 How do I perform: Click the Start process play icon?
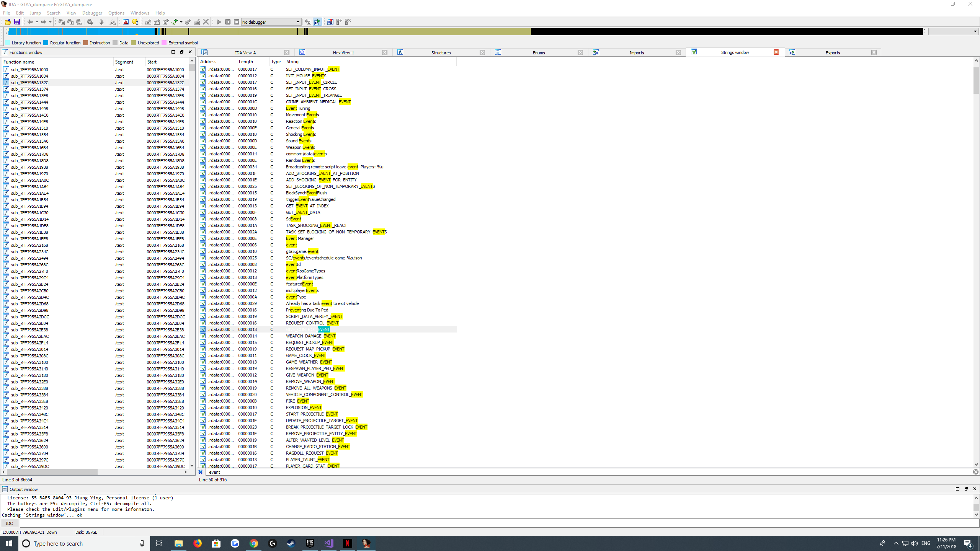[x=219, y=22]
